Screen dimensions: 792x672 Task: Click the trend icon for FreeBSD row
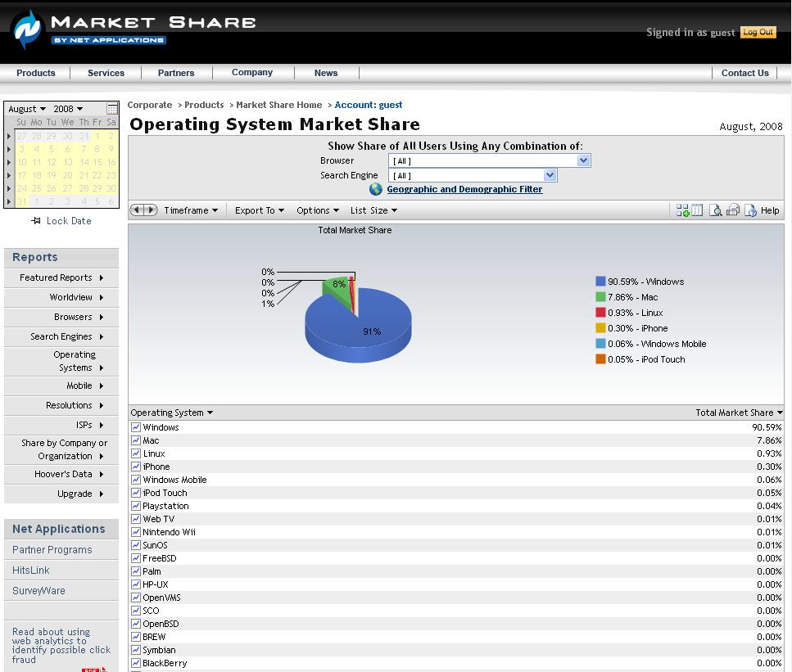[x=136, y=558]
